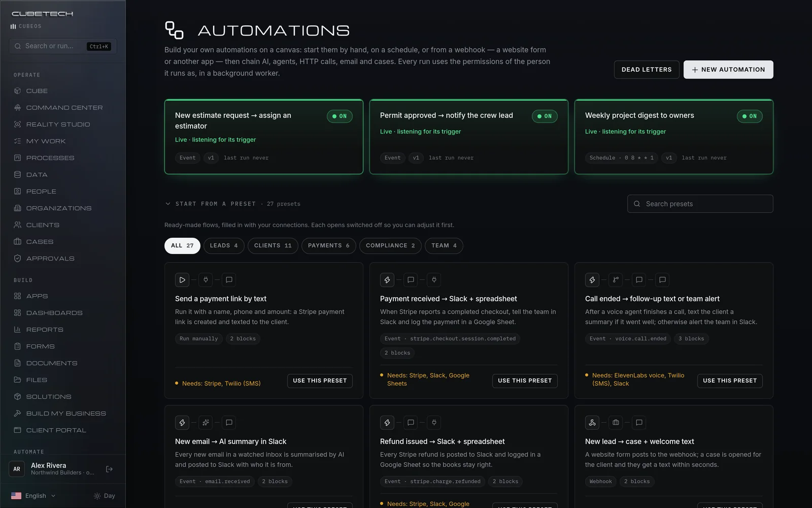Show the All 27 presets tab
Viewport: 812px width, 508px height.
[x=182, y=246]
